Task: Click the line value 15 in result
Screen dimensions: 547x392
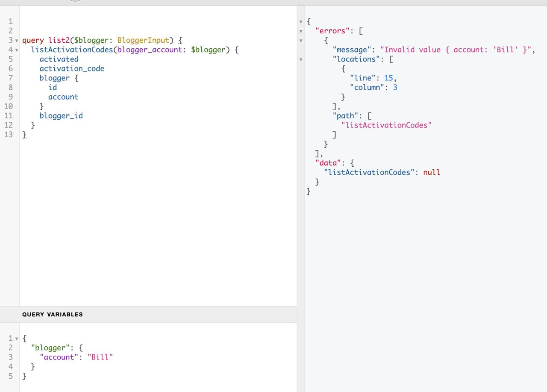Action: coord(389,78)
